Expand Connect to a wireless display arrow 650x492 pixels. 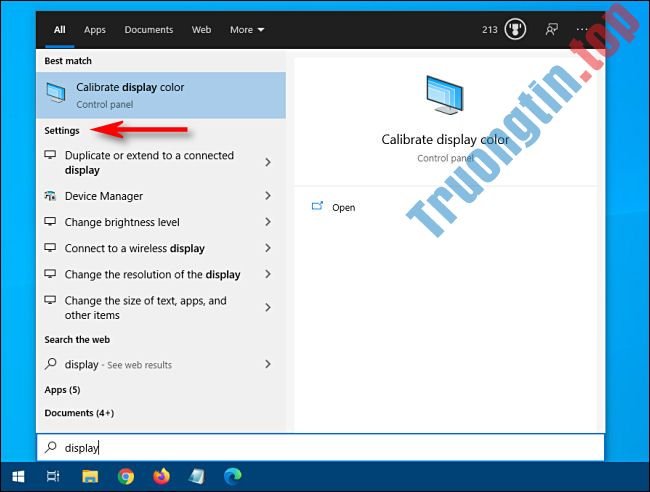[x=268, y=248]
